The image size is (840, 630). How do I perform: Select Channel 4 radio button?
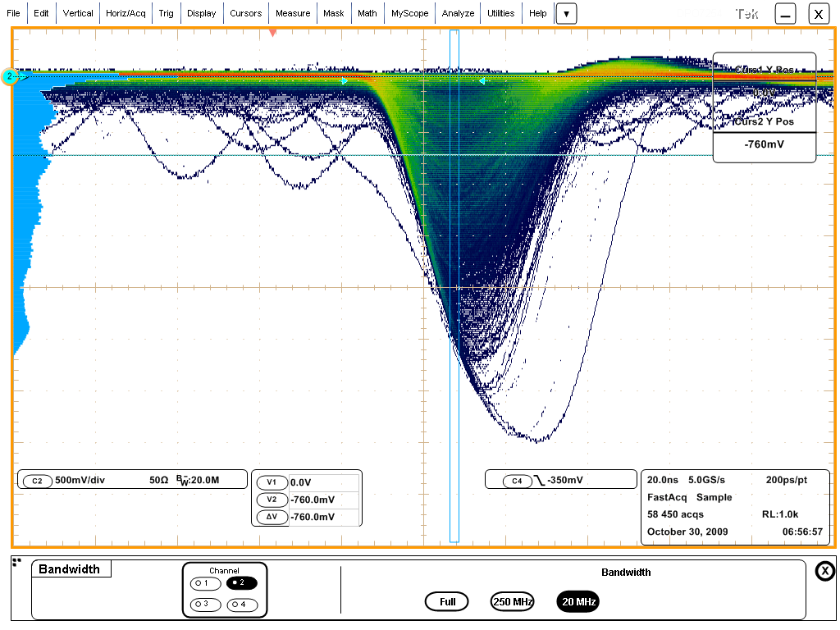[x=242, y=605]
